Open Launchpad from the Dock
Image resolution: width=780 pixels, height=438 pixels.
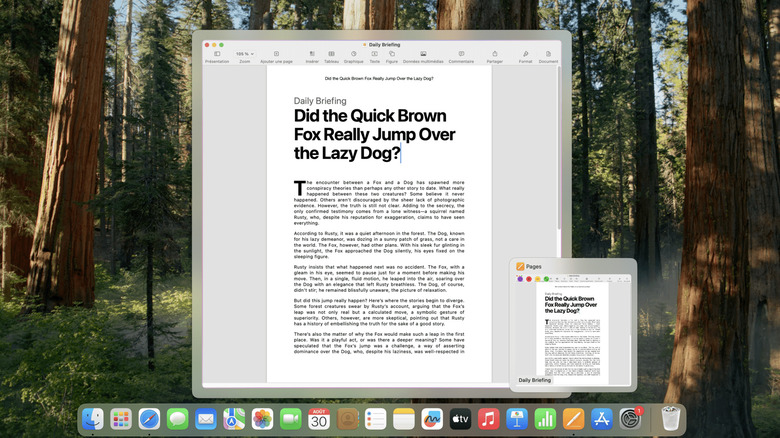(121, 419)
